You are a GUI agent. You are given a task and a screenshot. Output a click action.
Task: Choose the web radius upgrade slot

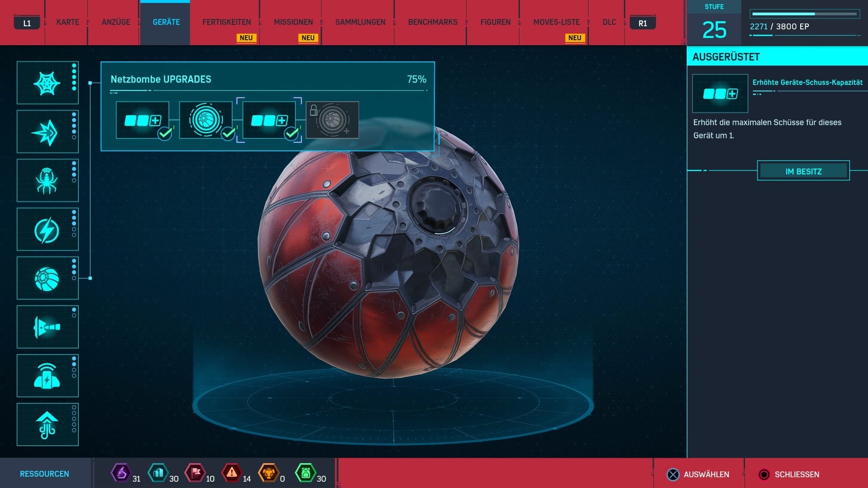(206, 120)
